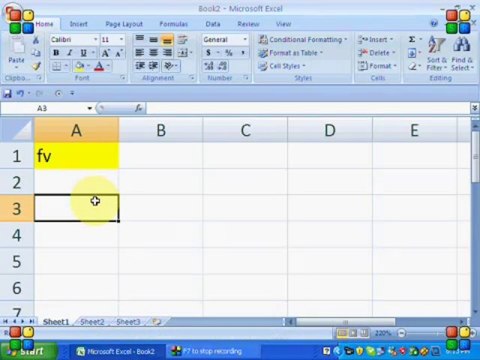
Task: Open the Underline style dropdown arrow
Action: pos(93,53)
